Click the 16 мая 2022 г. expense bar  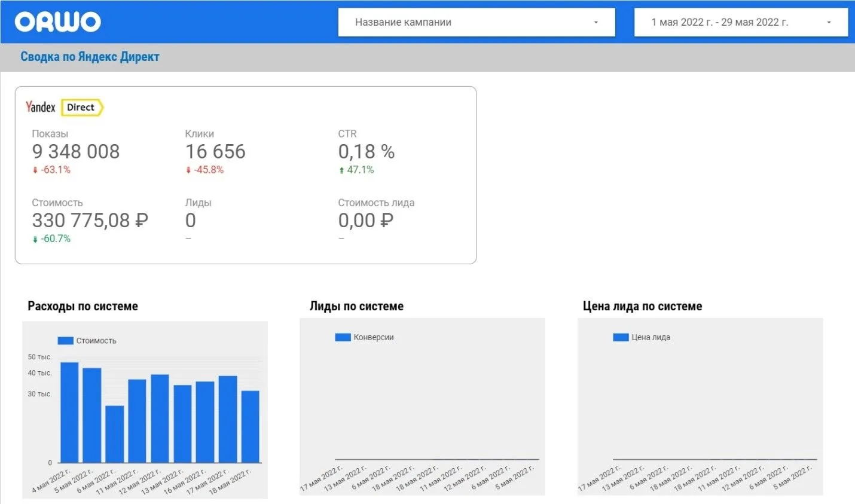click(x=205, y=422)
